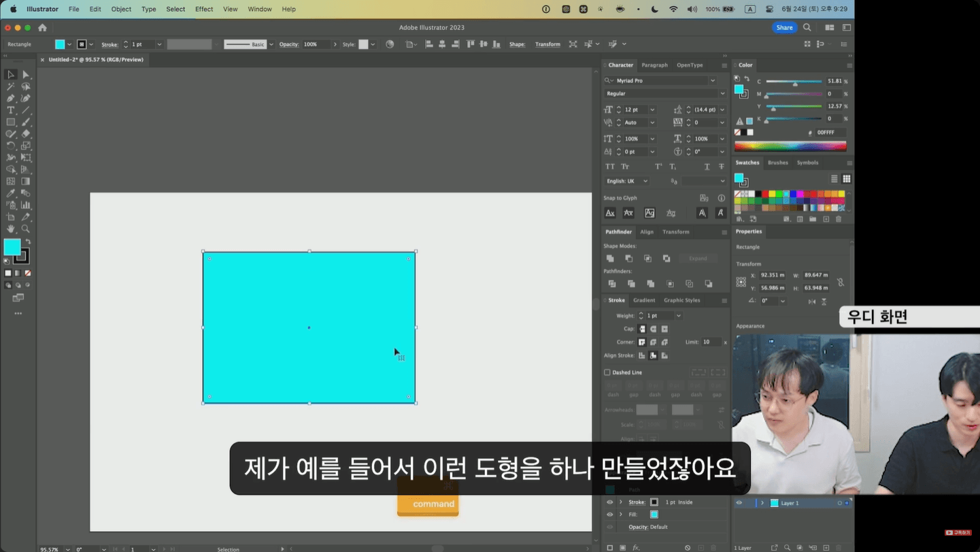
Task: Click the color spectrum bar in Color panel
Action: 790,145
